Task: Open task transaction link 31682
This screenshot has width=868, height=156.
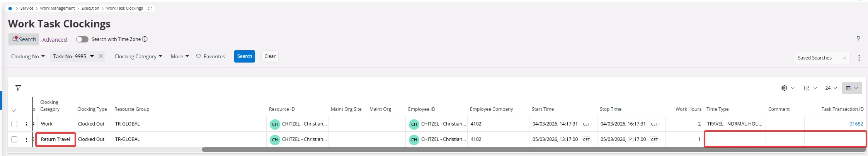Action: pos(856,124)
